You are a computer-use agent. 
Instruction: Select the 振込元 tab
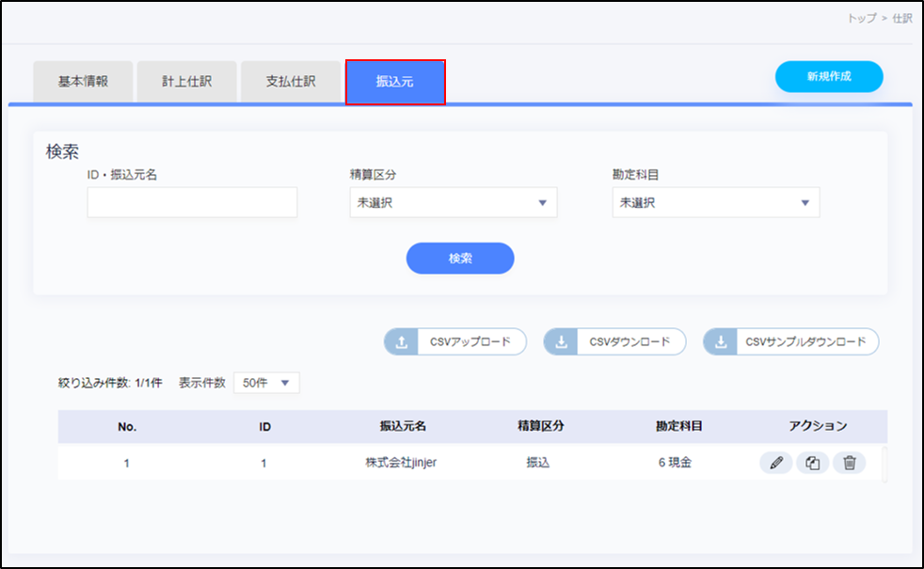click(x=395, y=82)
